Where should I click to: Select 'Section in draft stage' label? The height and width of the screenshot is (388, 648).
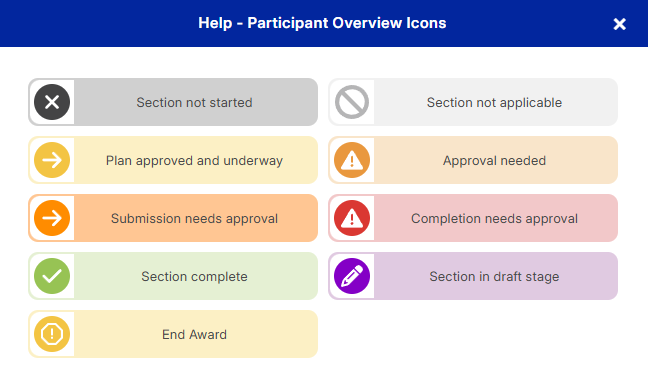pos(494,276)
